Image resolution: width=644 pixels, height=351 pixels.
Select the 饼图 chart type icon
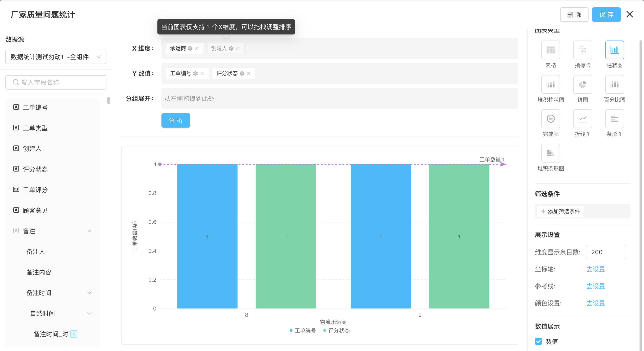(x=583, y=84)
